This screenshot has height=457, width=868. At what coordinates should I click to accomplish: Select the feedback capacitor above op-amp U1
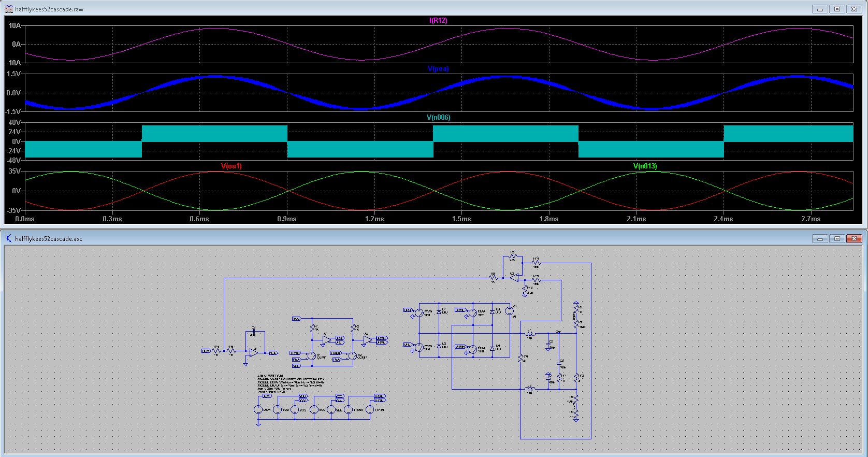[254, 332]
